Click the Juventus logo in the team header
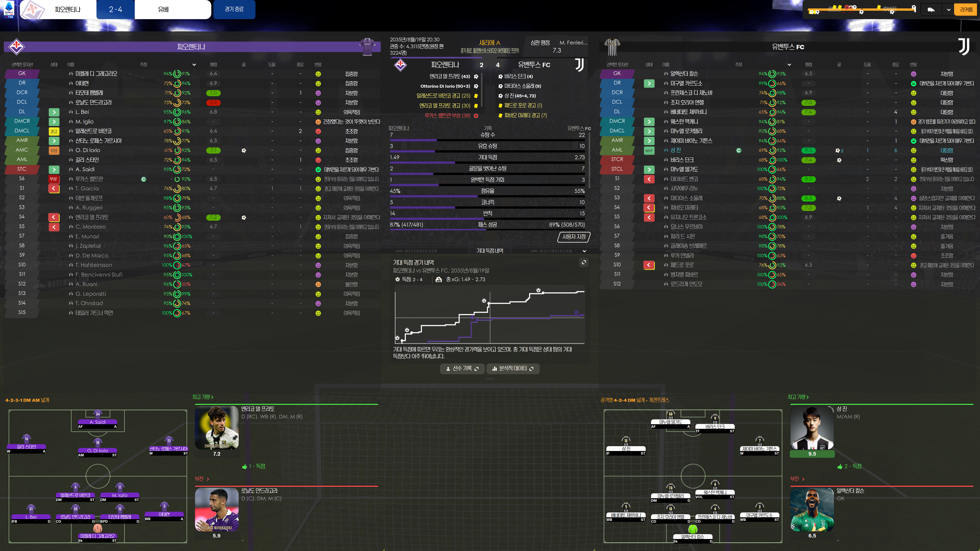The image size is (980, 551). 963,47
